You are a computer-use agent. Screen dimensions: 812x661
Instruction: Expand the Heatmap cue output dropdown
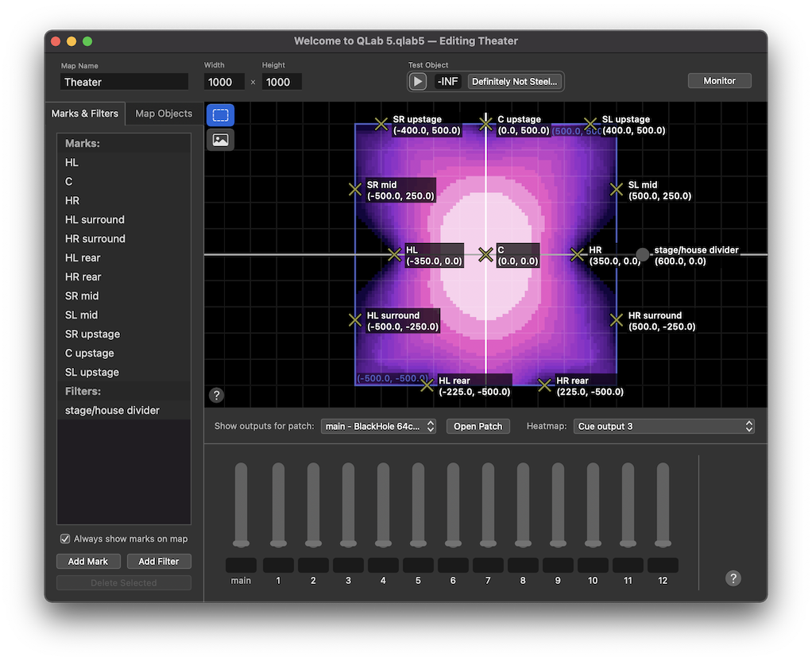[663, 427]
